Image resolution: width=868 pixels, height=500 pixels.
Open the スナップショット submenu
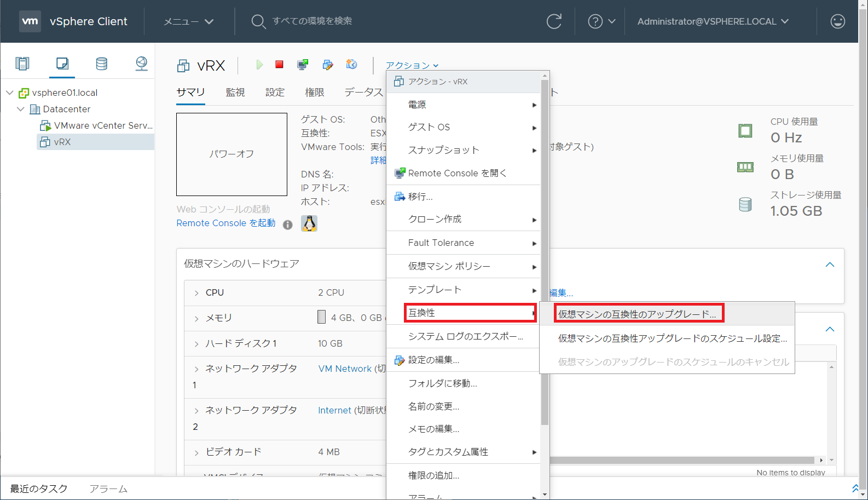(x=464, y=150)
